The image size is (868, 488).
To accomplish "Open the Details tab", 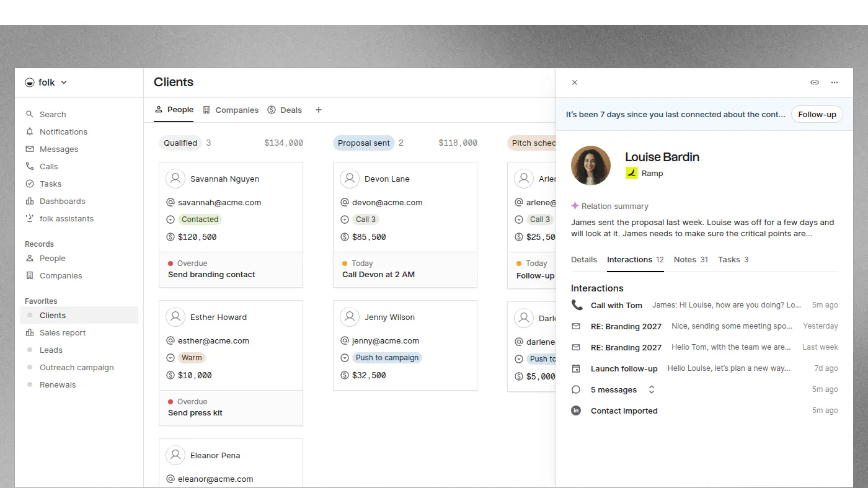I will point(584,260).
